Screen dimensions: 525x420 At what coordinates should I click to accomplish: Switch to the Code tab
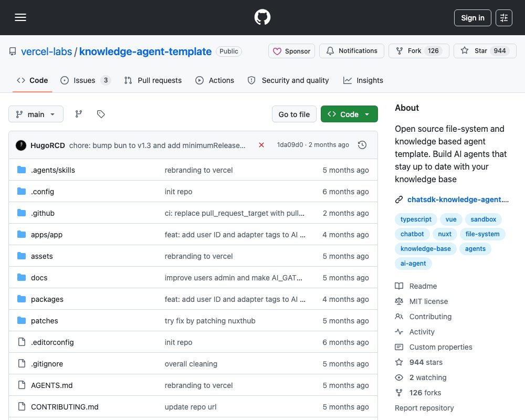click(x=33, y=80)
